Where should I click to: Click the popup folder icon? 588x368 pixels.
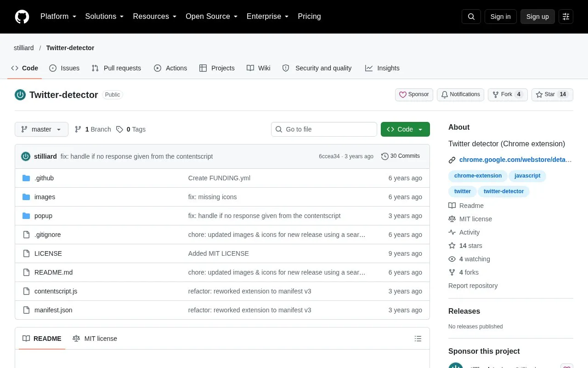26,216
